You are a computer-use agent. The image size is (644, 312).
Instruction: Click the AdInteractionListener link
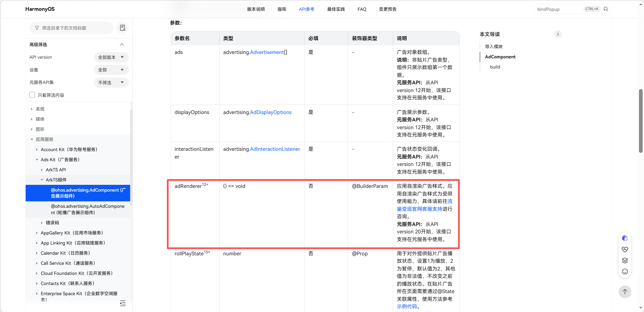point(275,149)
